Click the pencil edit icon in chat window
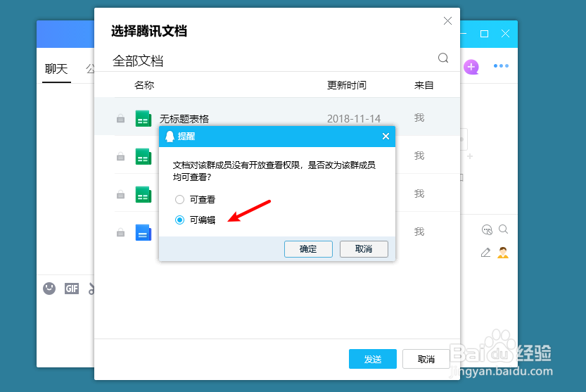This screenshot has height=392, width=586. (x=485, y=253)
